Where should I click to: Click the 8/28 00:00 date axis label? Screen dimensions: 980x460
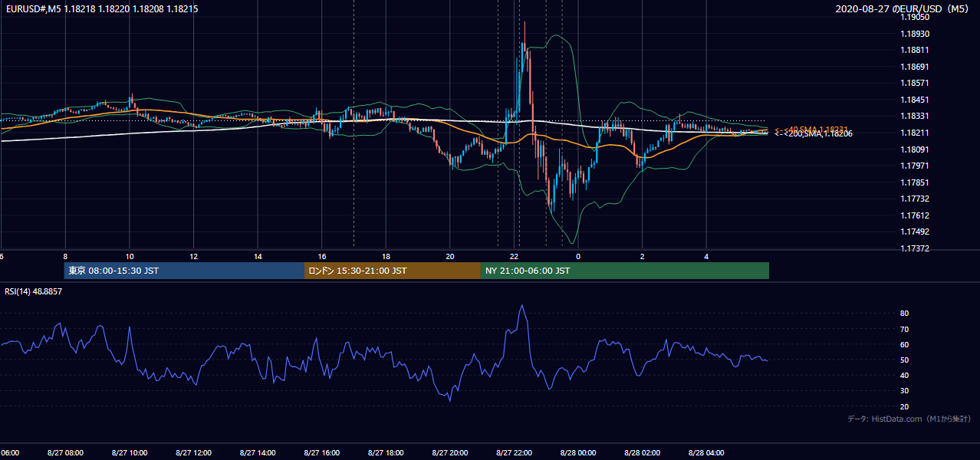pos(578,453)
